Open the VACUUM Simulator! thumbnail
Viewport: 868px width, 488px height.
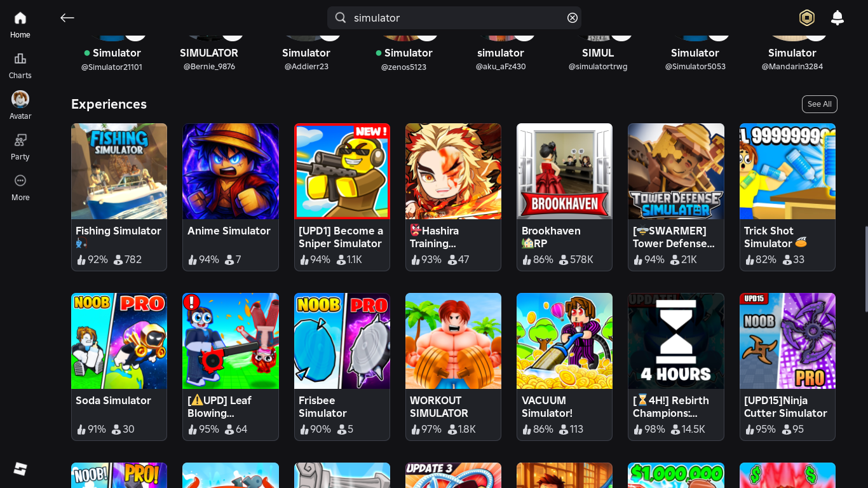564,341
